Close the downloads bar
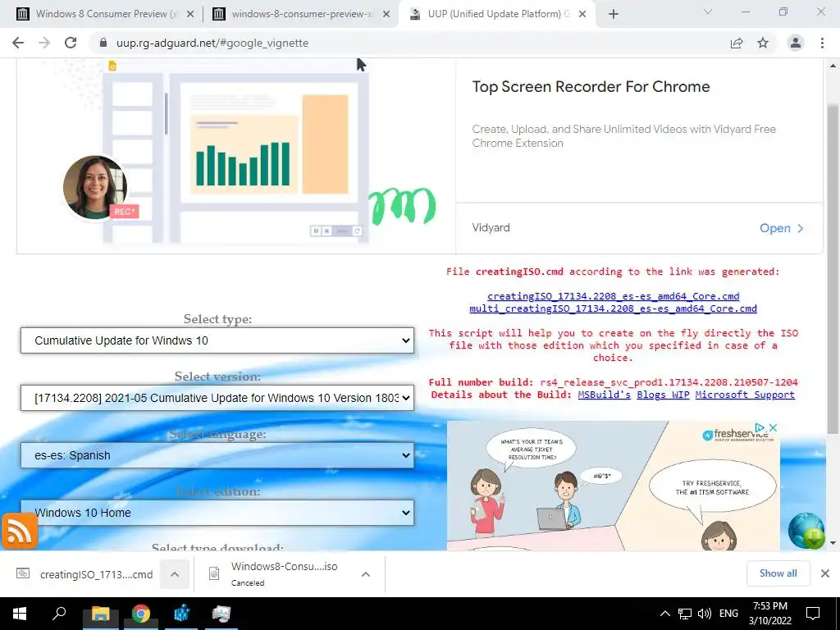Viewport: 840px width, 630px height. coord(825,573)
